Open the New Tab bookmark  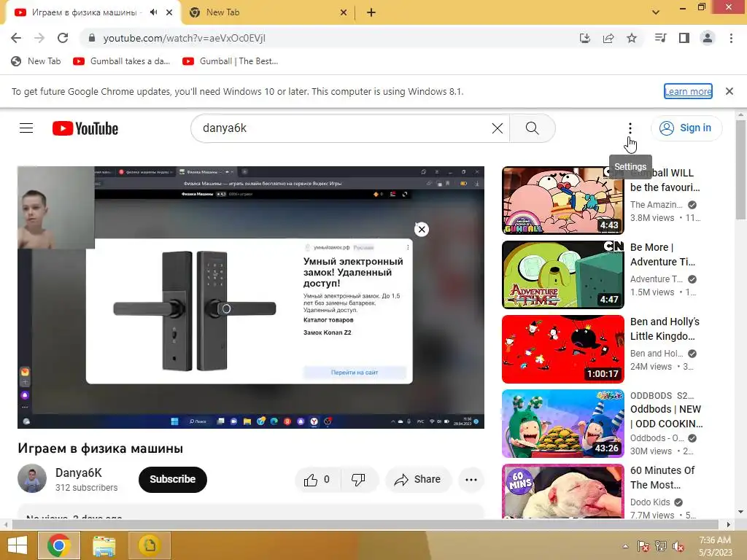pos(36,61)
